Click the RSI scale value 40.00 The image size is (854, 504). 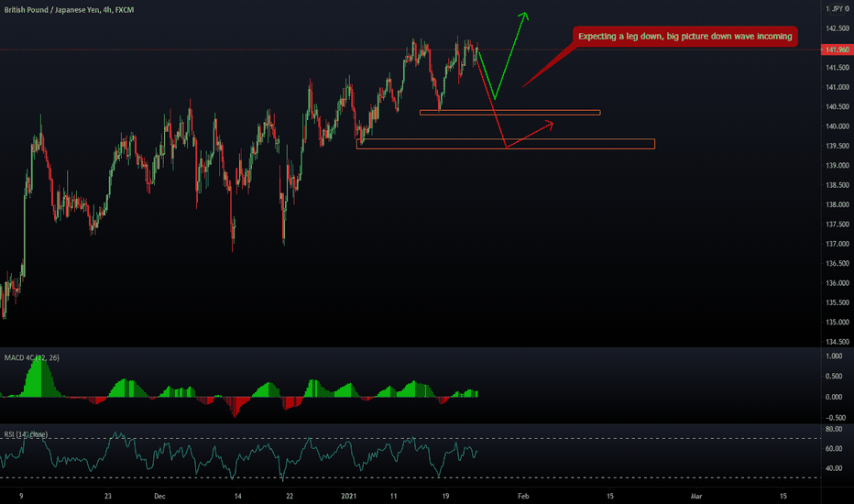(x=834, y=468)
